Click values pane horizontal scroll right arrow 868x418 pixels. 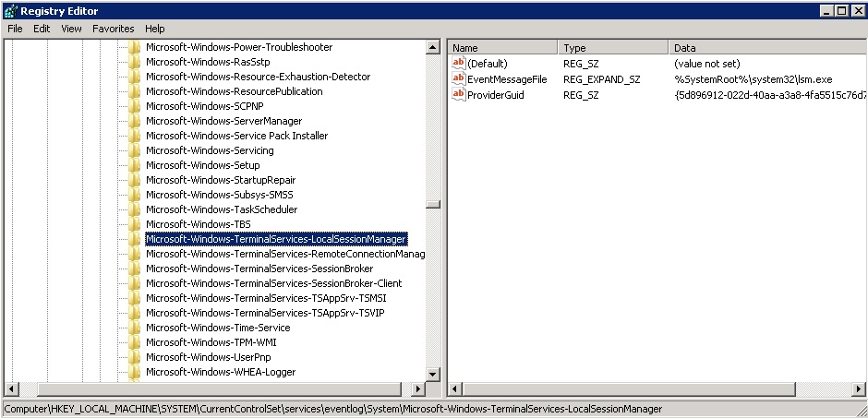[861, 388]
